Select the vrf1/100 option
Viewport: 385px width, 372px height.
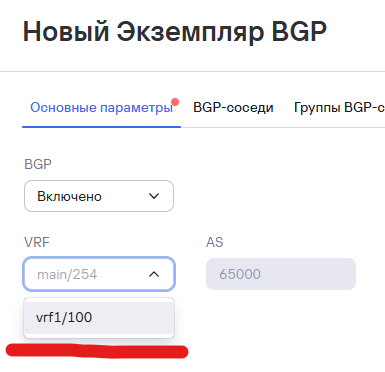click(99, 318)
